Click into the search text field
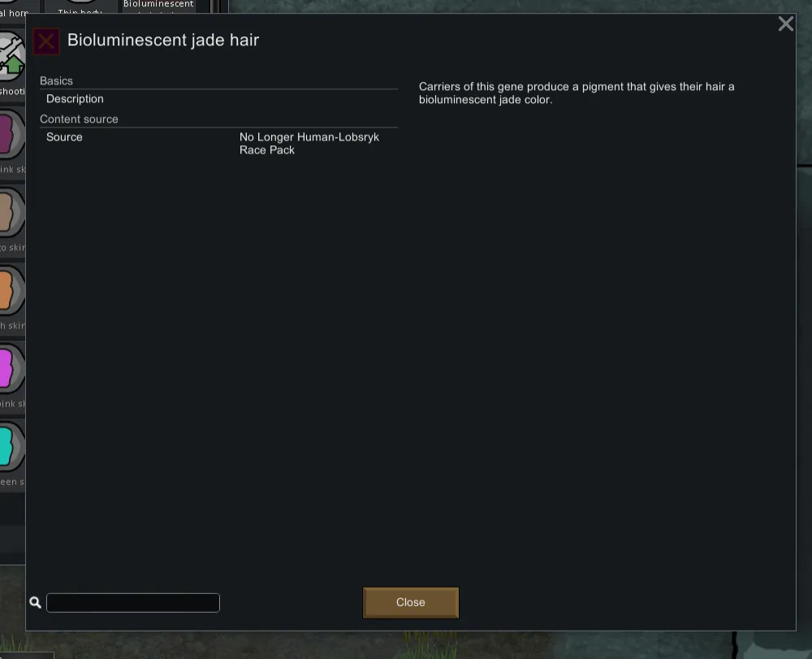This screenshot has height=659, width=812. point(133,603)
